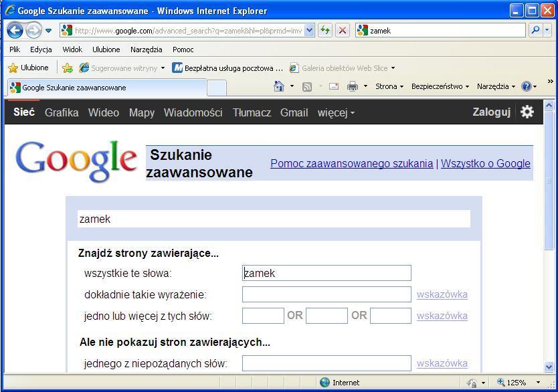Open the Ulubione favorites star button
Viewport: 558px width, 392px height.
[29, 68]
